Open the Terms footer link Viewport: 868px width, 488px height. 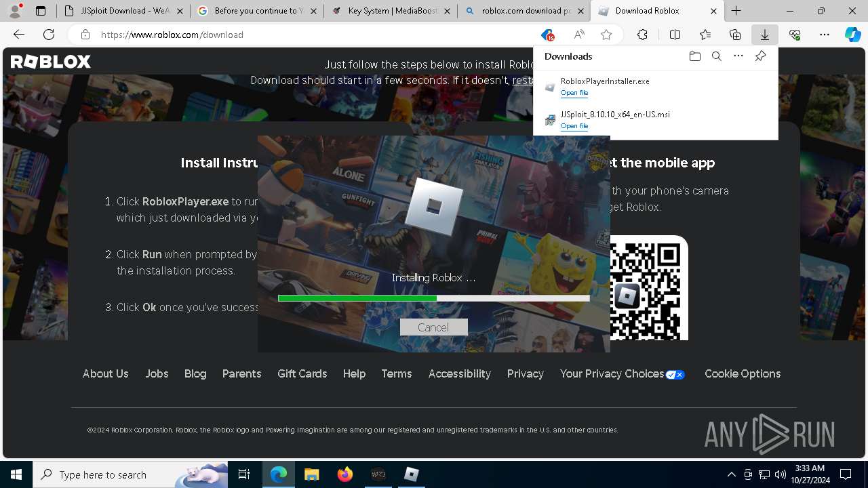pyautogui.click(x=397, y=373)
